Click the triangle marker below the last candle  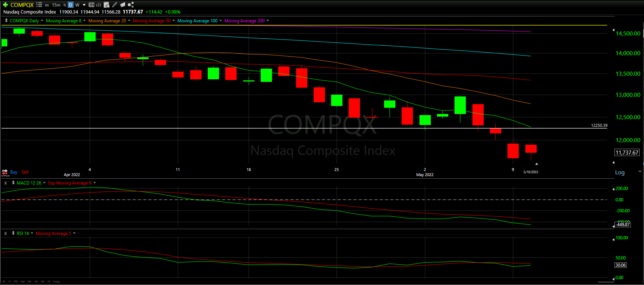pyautogui.click(x=536, y=164)
